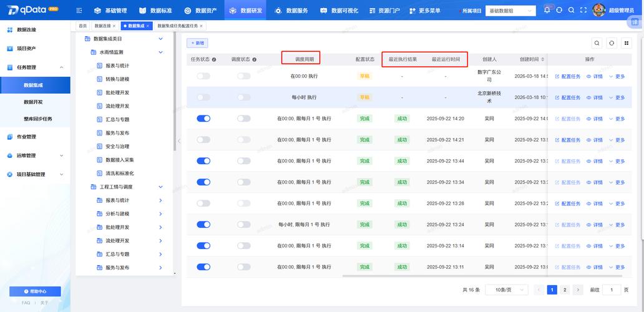644x312 pixels.
Task: Click 配置任务 for the 数字广东公司 row
Action: point(568,76)
